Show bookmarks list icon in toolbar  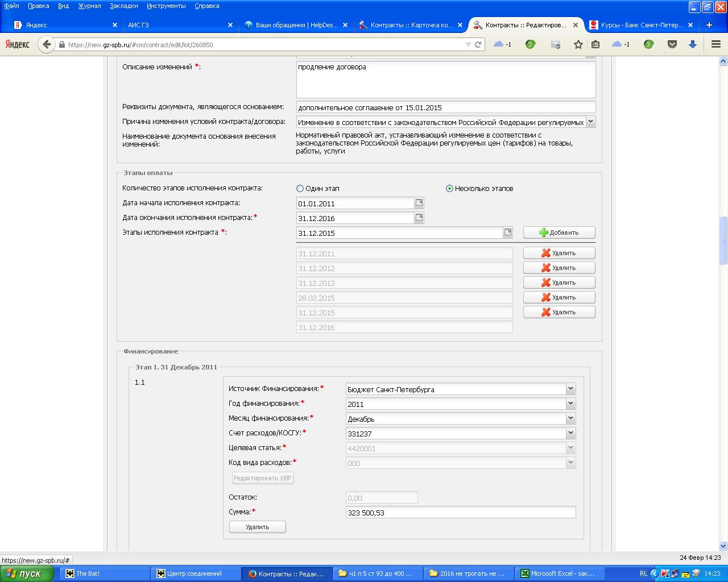tap(595, 44)
